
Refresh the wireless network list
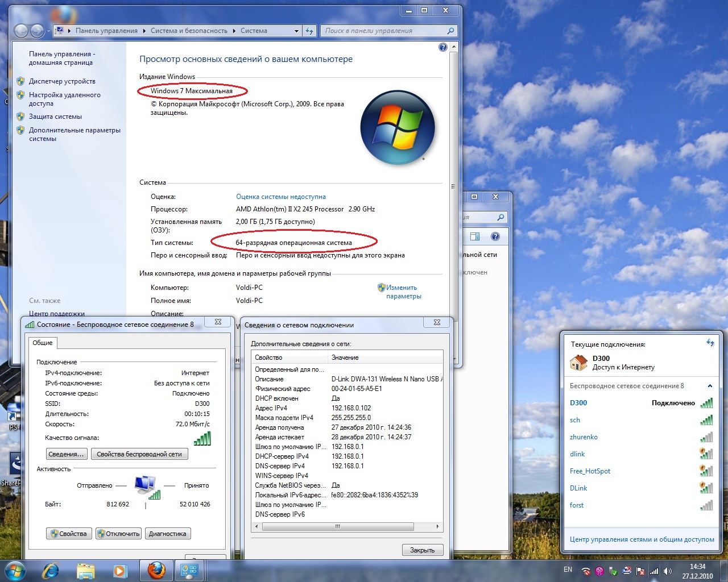(710, 343)
